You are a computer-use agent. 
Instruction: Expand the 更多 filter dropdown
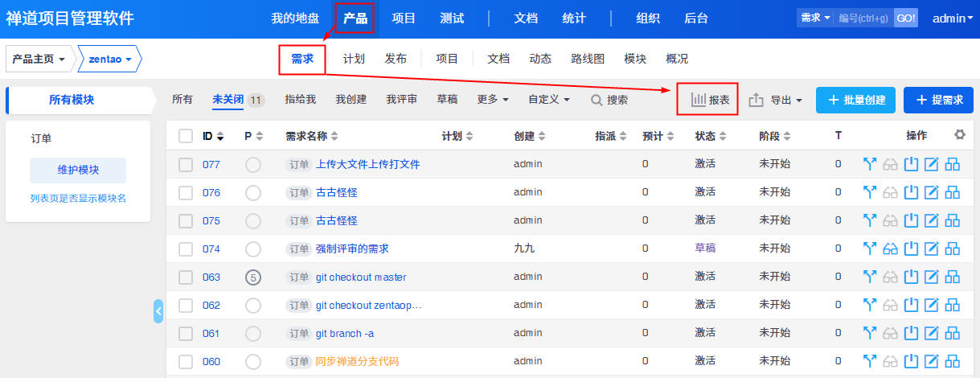(493, 100)
